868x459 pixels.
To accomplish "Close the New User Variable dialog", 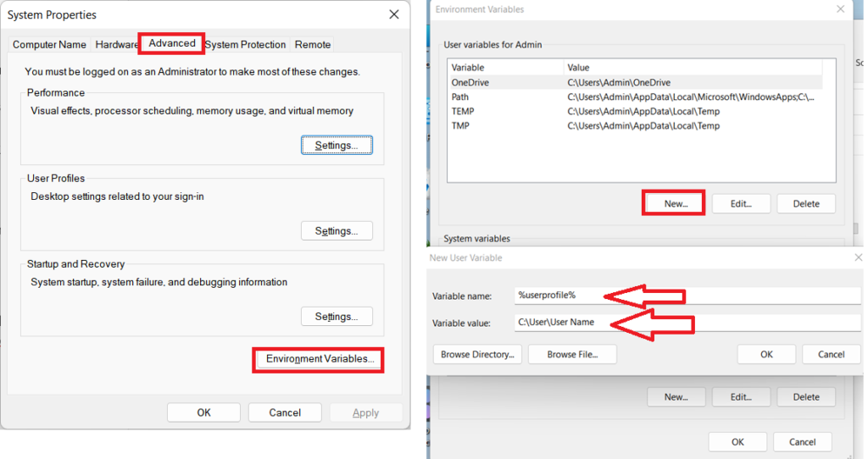I will (858, 257).
